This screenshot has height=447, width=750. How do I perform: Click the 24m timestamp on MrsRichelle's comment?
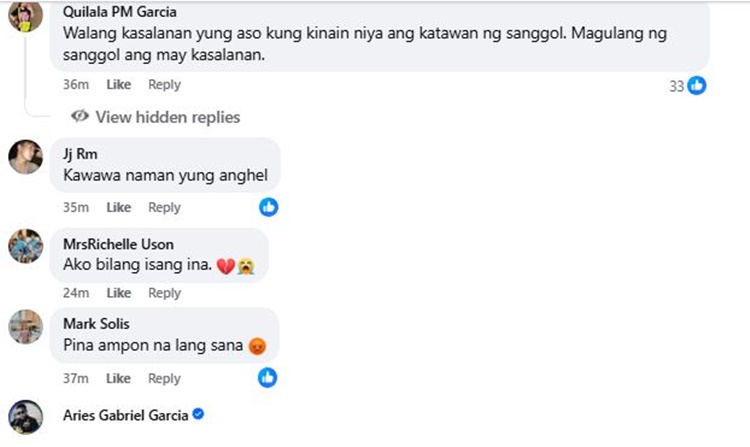click(x=76, y=293)
